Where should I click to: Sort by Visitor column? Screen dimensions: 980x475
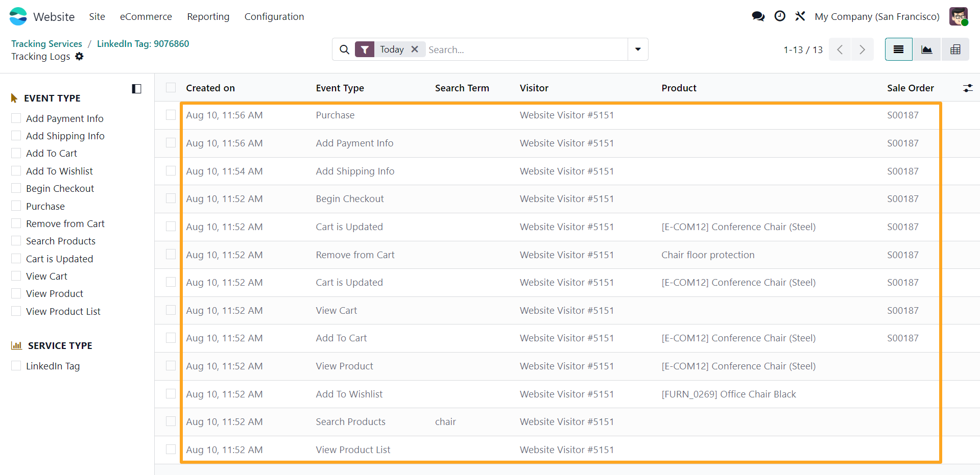click(x=534, y=88)
